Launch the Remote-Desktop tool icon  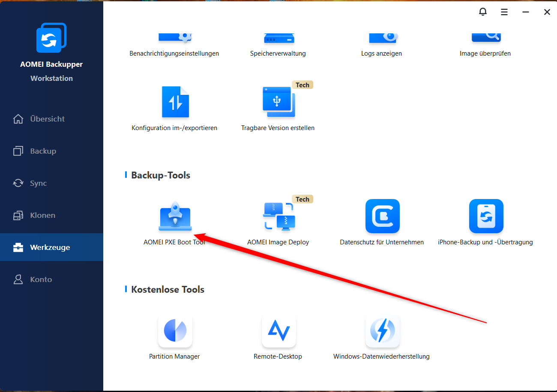278,331
